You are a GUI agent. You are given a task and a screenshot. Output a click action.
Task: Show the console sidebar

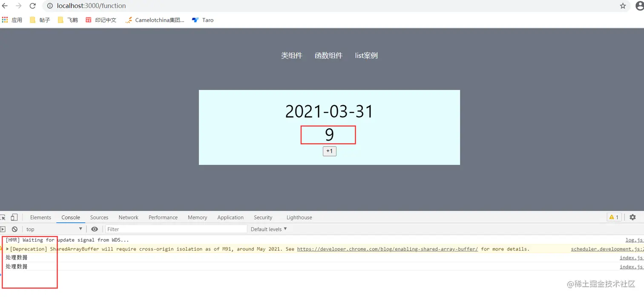(x=3, y=229)
